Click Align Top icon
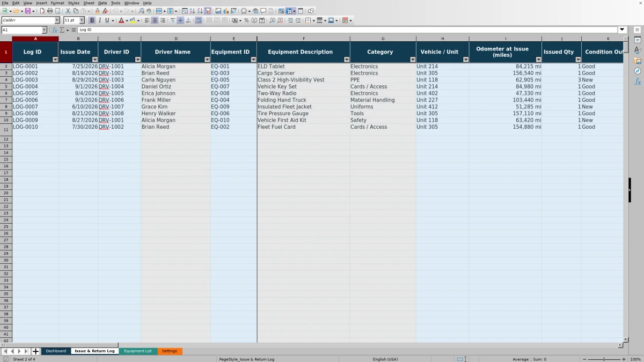Image resolution: width=644 pixels, height=362 pixels. pyautogui.click(x=173, y=20)
